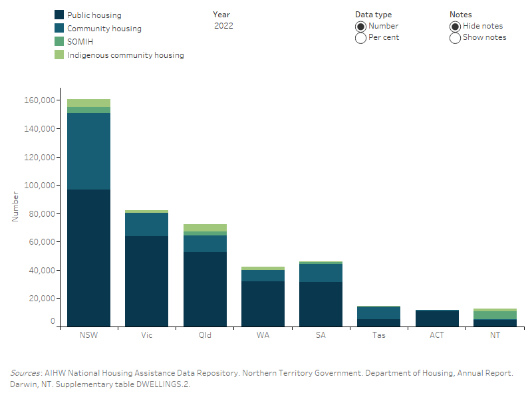The height and width of the screenshot is (399, 532).
Task: Enable 'Show notes' option
Action: (x=455, y=38)
